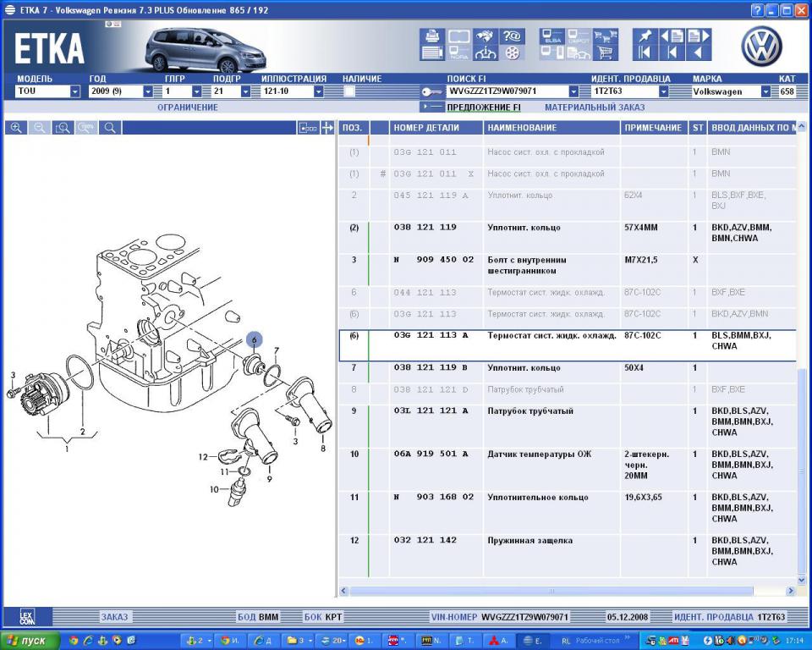Select part 032 121 142 Пружинная защелка
Viewport: 812px width, 650px height.
click(568, 555)
